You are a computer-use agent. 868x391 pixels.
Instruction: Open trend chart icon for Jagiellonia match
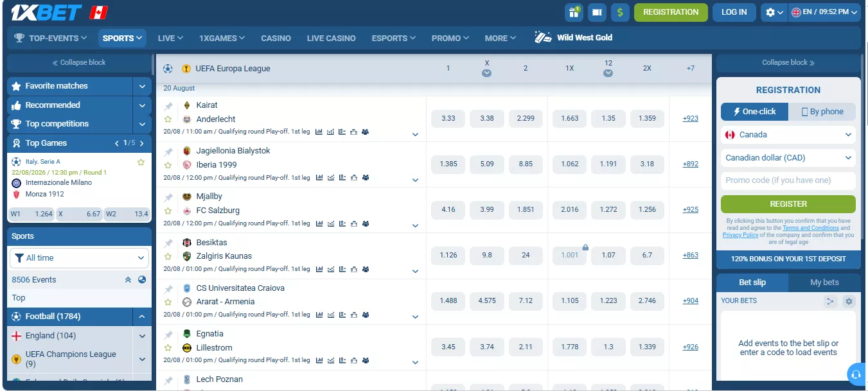[x=331, y=178]
